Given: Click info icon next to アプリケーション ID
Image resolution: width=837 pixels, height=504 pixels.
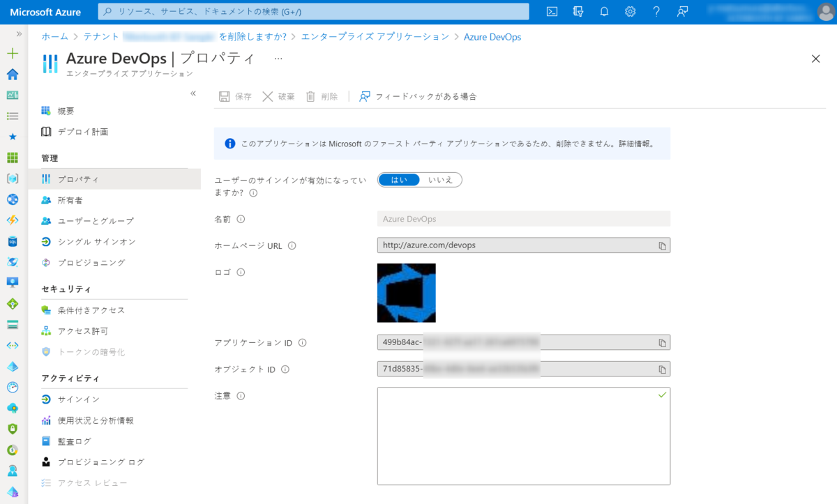Looking at the screenshot, I should coord(302,343).
